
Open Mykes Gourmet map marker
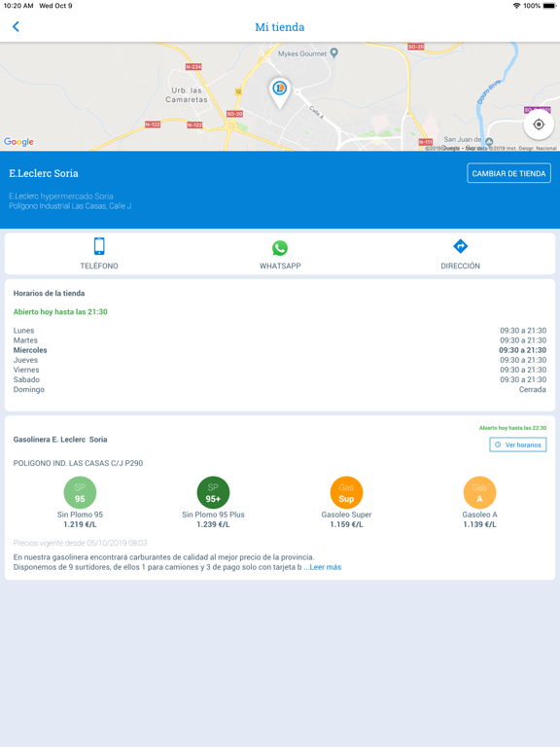pyautogui.click(x=334, y=53)
